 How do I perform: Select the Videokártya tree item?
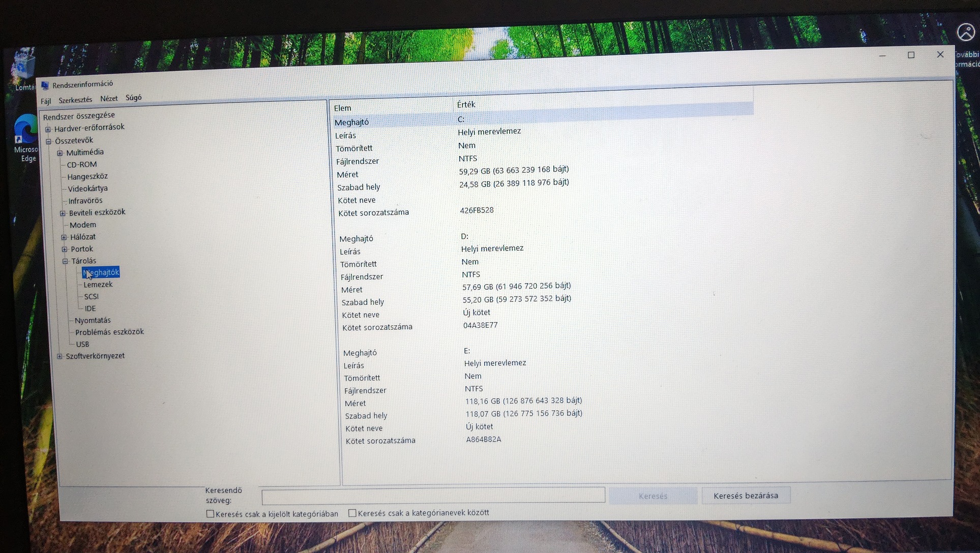click(x=87, y=189)
